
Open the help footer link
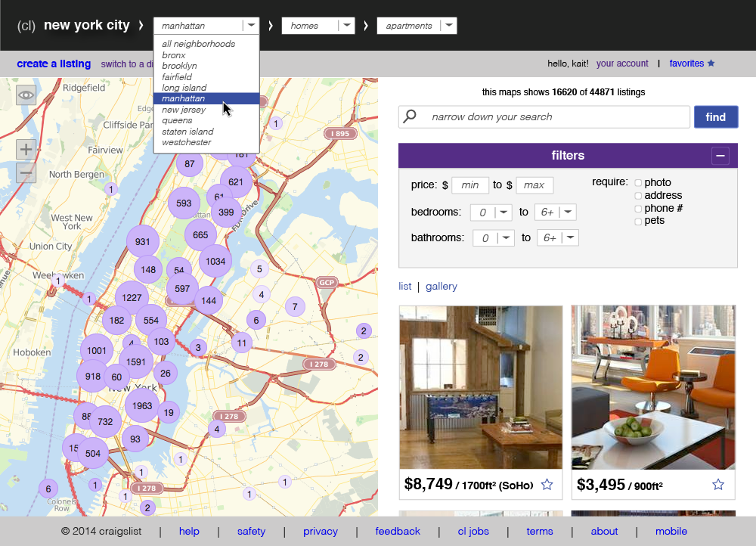[189, 531]
